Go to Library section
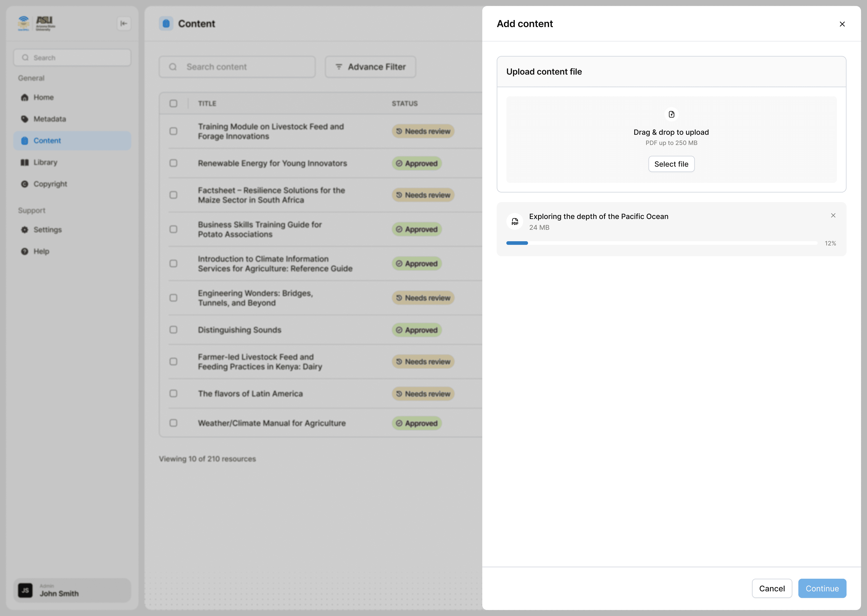The width and height of the screenshot is (867, 616). [x=45, y=162]
